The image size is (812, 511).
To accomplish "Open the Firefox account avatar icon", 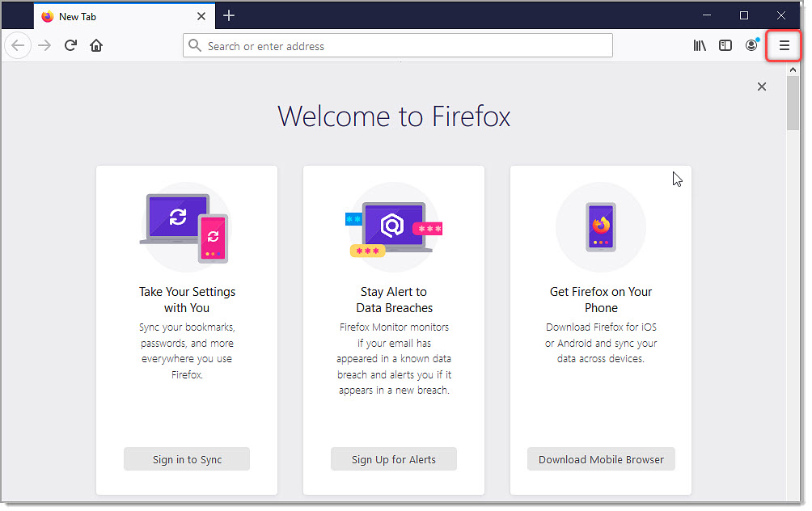I will [x=751, y=45].
